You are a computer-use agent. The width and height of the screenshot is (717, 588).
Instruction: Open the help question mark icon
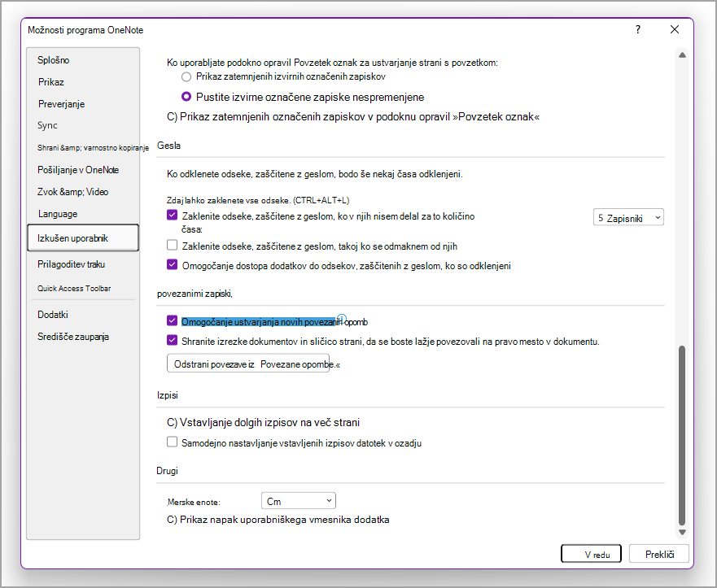[x=638, y=30]
